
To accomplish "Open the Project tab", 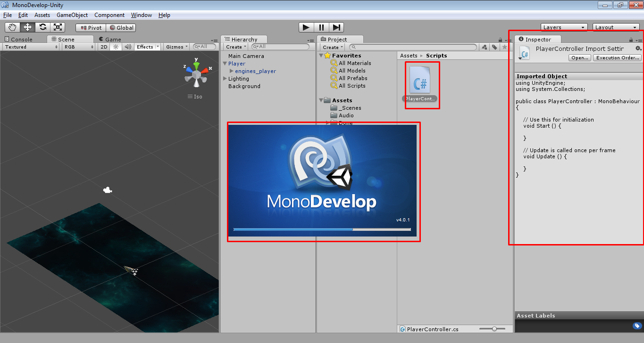I will click(x=340, y=40).
